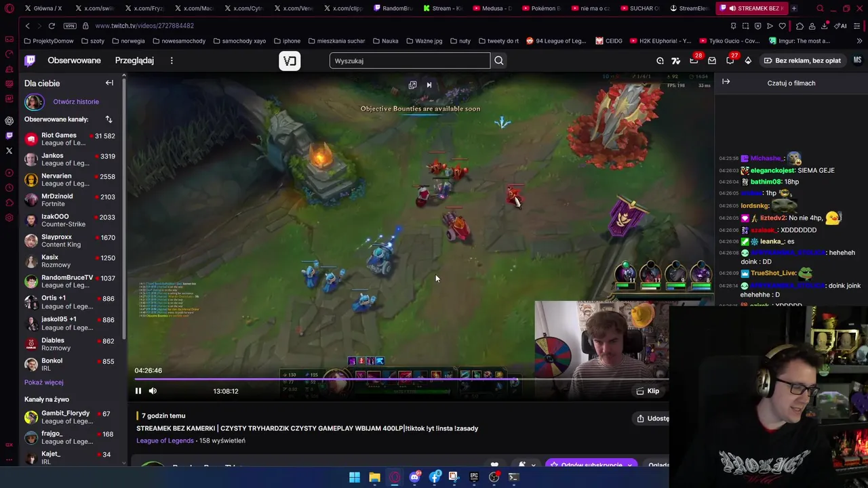Click the League of Legends category link
This screenshot has width=868, height=488.
pyautogui.click(x=165, y=441)
